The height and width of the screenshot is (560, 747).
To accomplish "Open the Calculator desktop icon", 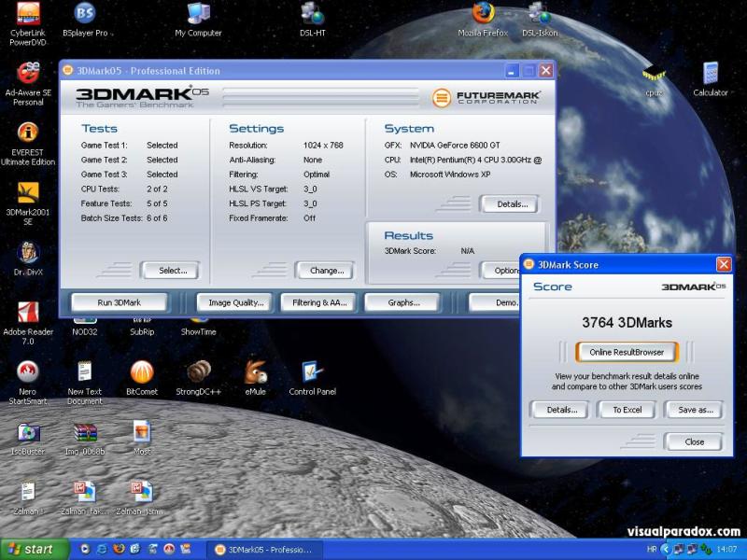I will click(x=710, y=74).
